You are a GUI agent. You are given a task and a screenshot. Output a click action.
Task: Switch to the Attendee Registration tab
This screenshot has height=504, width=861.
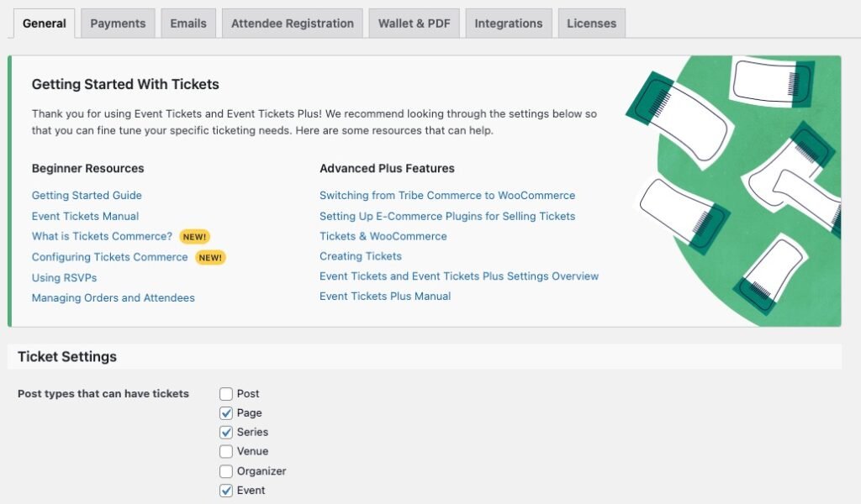click(x=291, y=24)
